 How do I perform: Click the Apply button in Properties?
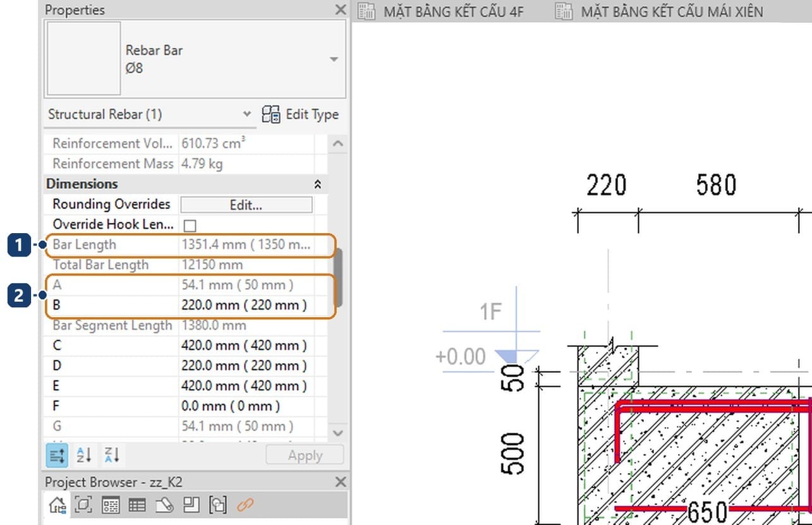tap(305, 456)
